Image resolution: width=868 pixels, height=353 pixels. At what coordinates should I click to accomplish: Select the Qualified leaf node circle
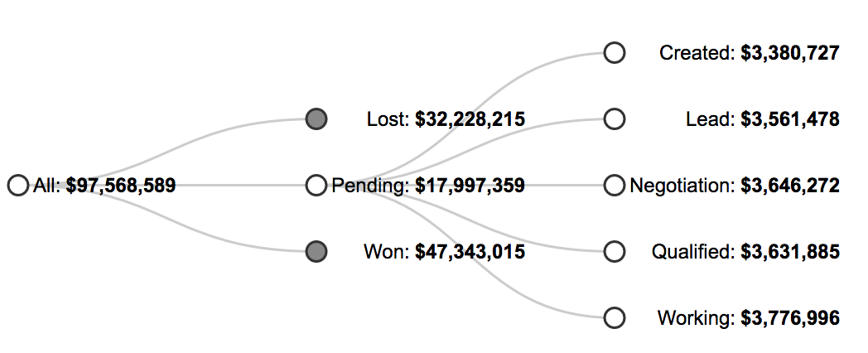pyautogui.click(x=614, y=251)
